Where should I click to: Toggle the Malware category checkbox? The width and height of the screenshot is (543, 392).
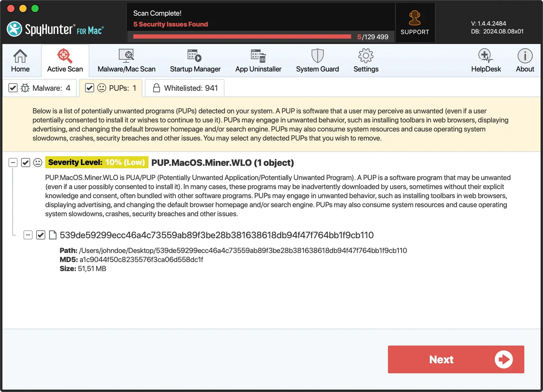[13, 88]
